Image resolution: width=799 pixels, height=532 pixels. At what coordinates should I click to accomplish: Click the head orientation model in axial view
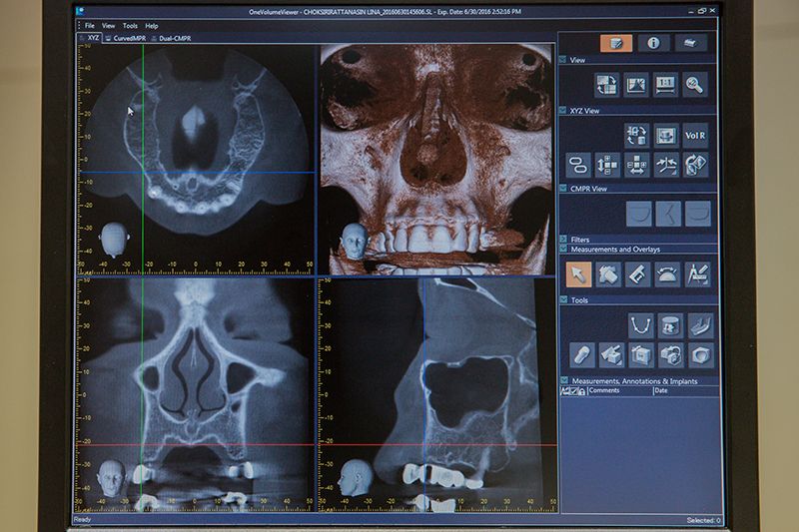(114, 240)
